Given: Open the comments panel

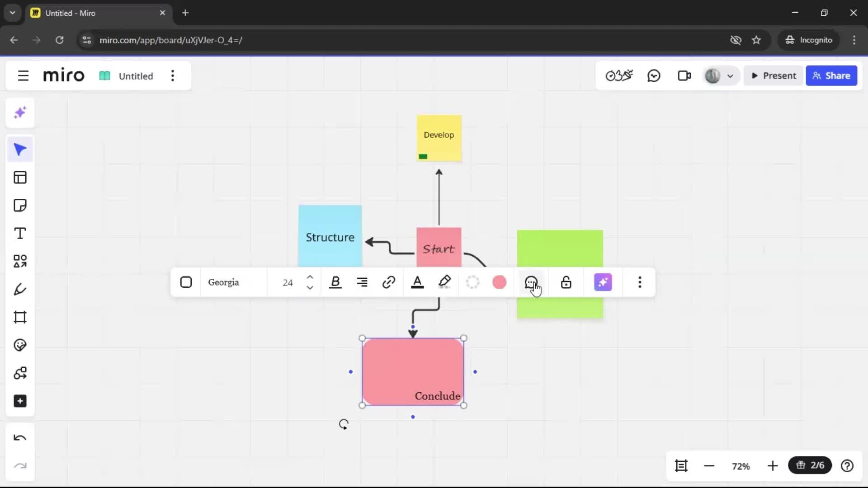Looking at the screenshot, I should (x=654, y=75).
